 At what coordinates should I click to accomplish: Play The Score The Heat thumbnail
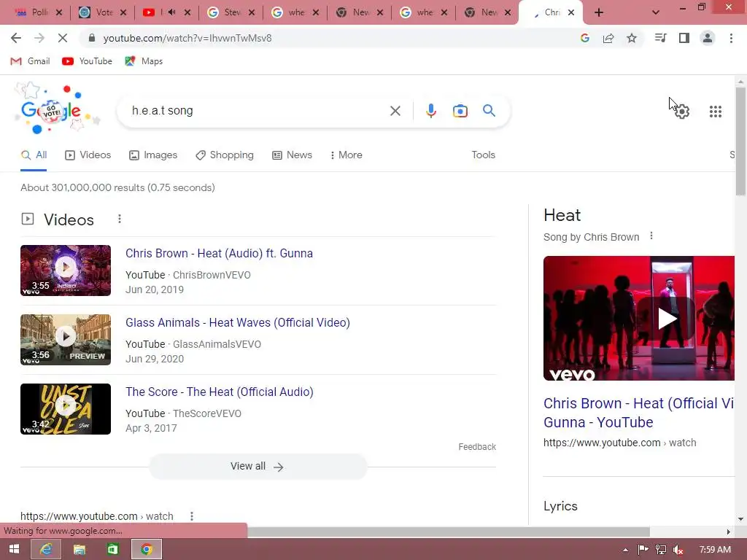[66, 408]
